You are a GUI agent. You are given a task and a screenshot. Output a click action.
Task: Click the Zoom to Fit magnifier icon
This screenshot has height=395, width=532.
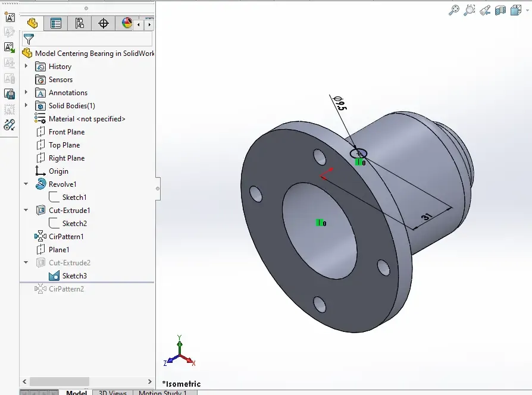[x=453, y=10]
